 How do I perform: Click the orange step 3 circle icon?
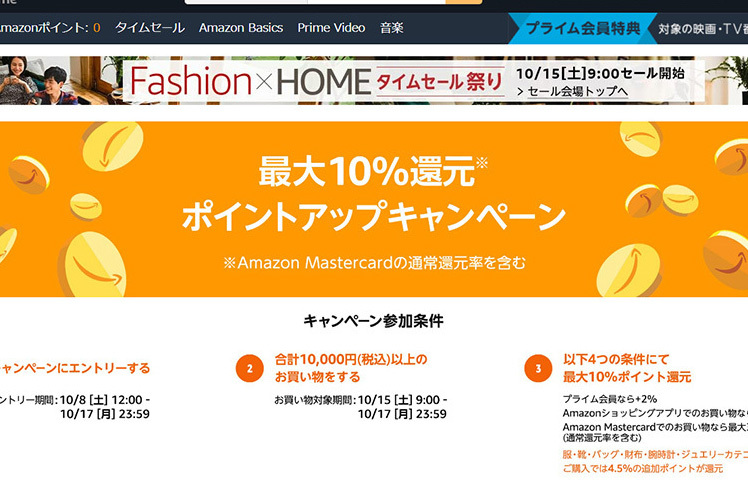tap(538, 368)
